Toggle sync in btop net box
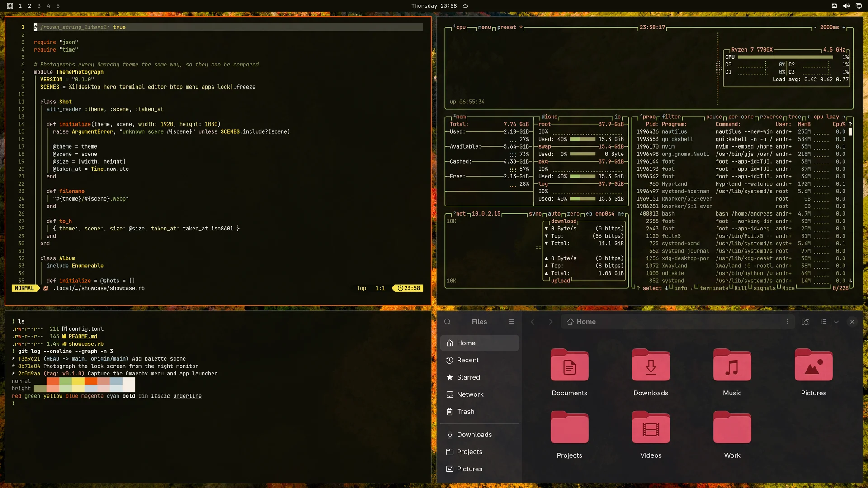Screen dimensions: 868x488 (535, 214)
